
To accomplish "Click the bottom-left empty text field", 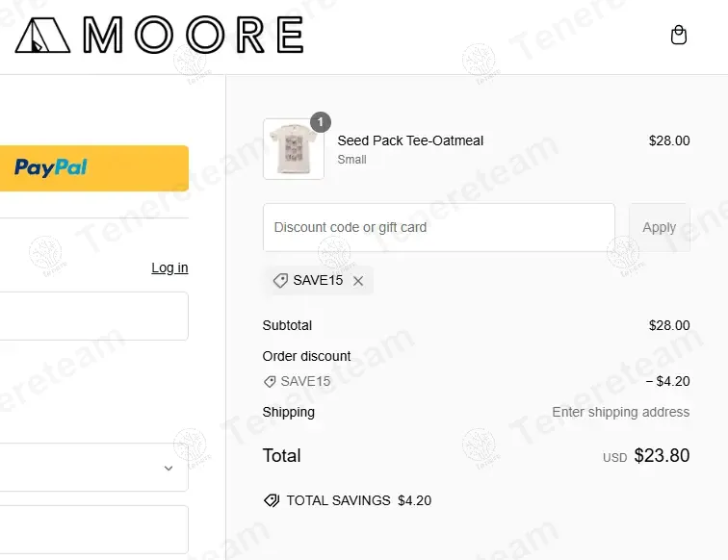I will tap(93, 528).
